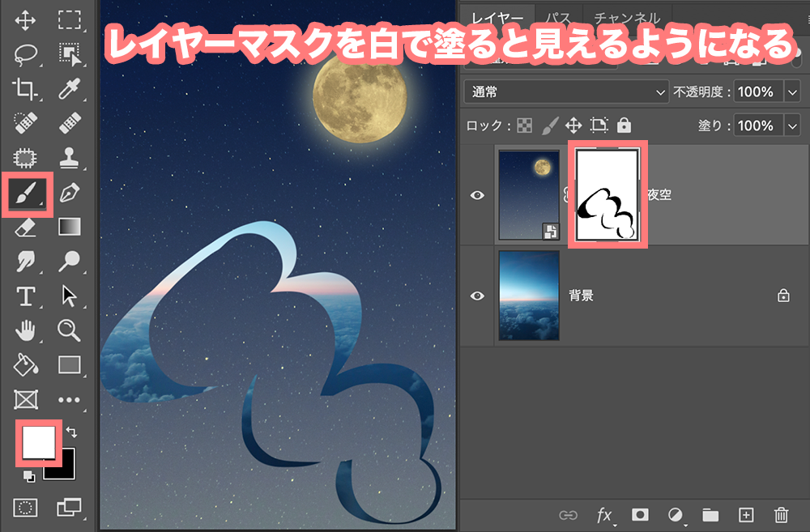Select the 背景 layer thumbnail
Image resolution: width=810 pixels, height=532 pixels.
(x=529, y=296)
